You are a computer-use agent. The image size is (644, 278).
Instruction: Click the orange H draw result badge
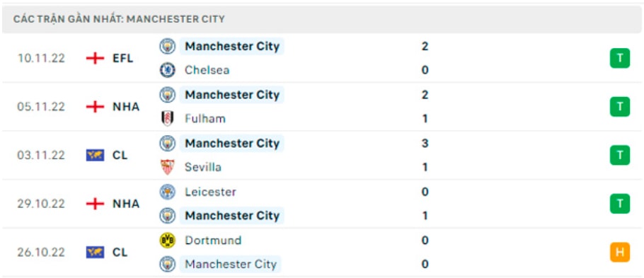click(x=620, y=252)
